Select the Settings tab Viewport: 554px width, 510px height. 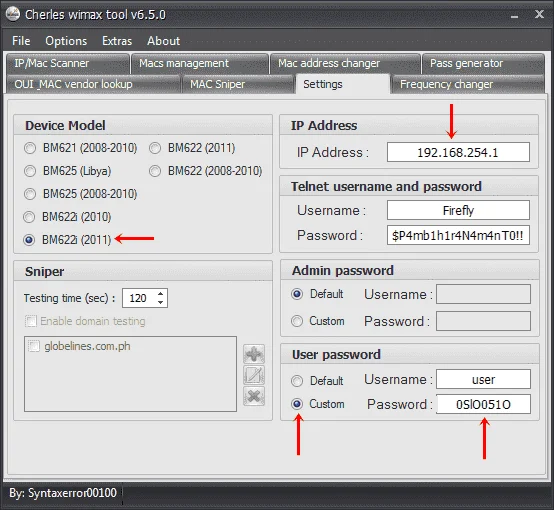tap(343, 84)
